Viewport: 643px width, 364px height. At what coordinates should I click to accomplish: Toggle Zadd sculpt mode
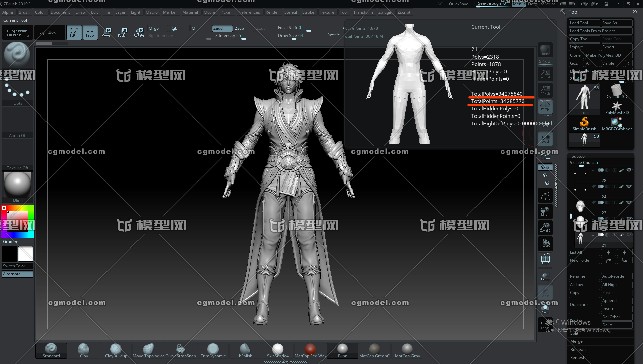222,28
